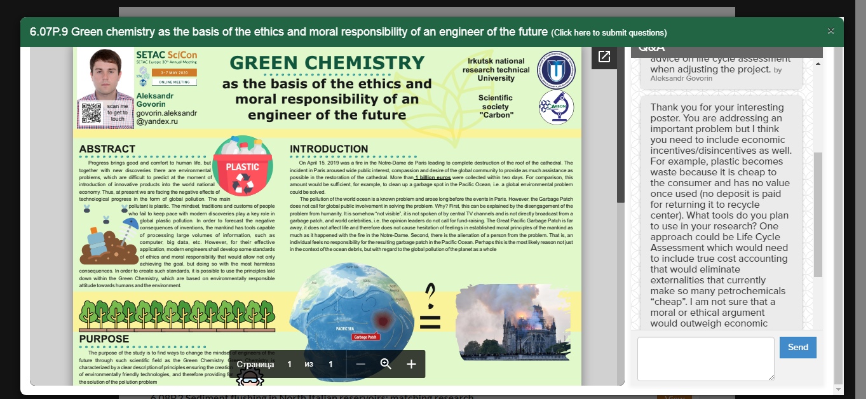
Task: Click 'Click here to submit questions' link
Action: click(x=609, y=33)
